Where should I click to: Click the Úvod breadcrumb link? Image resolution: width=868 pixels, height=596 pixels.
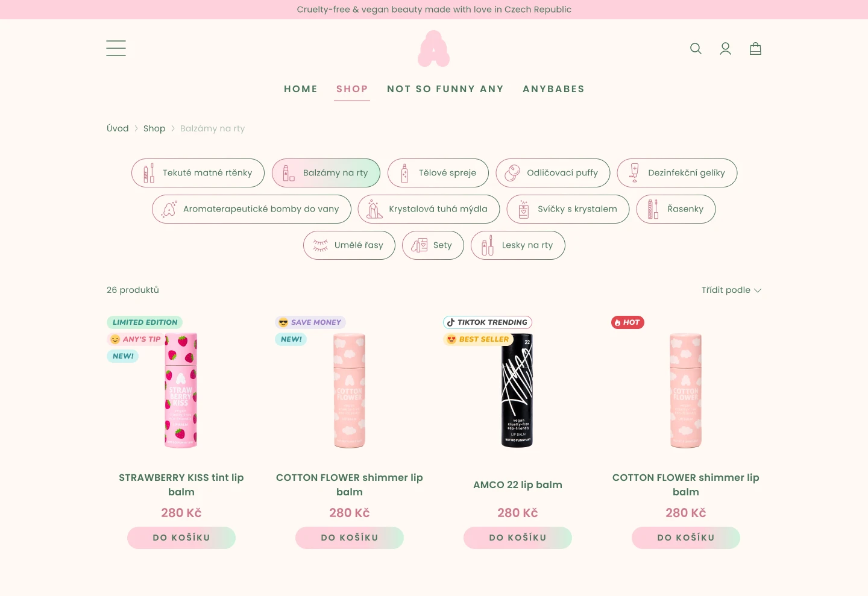(118, 128)
